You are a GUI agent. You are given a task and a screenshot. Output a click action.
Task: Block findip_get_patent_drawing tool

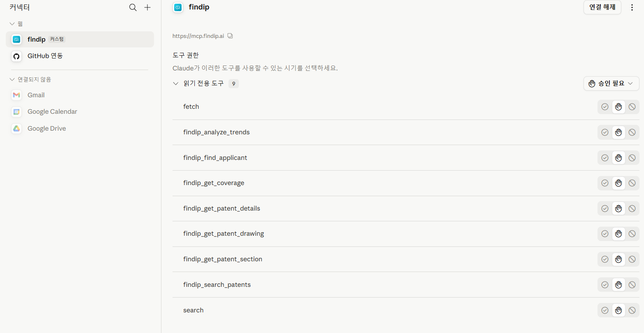pyautogui.click(x=632, y=234)
